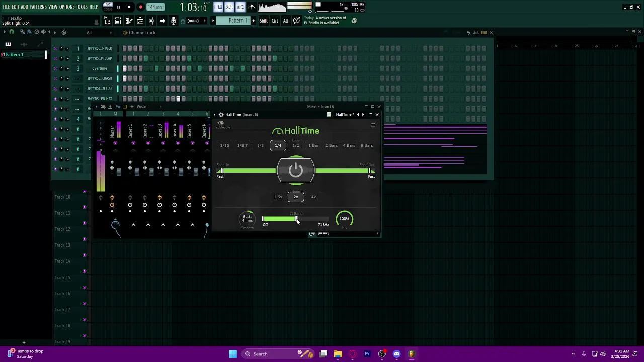Screen dimensions: 644x362
Task: Click the Shift key button
Action: coord(264,21)
